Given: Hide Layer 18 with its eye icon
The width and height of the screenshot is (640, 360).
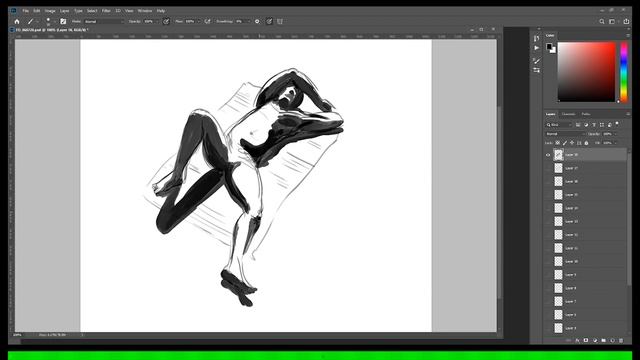Looking at the screenshot, I should point(548,155).
